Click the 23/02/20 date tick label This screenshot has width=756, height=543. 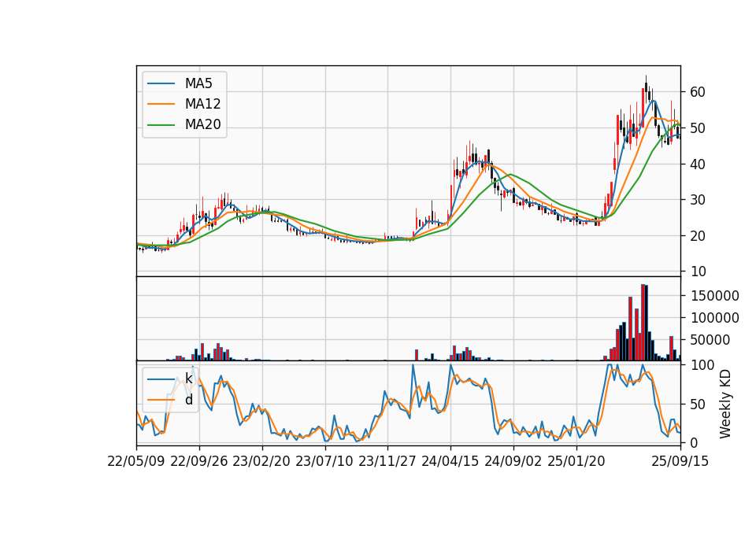[261, 461]
